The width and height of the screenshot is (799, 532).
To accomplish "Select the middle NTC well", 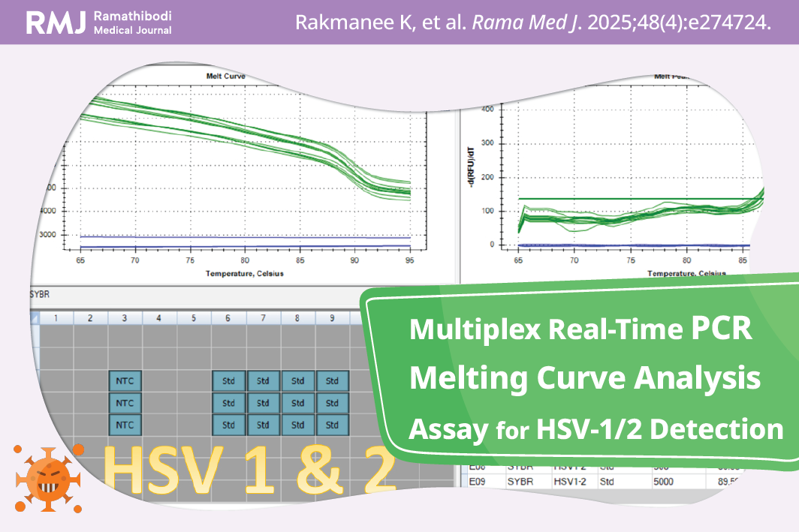I will (x=124, y=403).
